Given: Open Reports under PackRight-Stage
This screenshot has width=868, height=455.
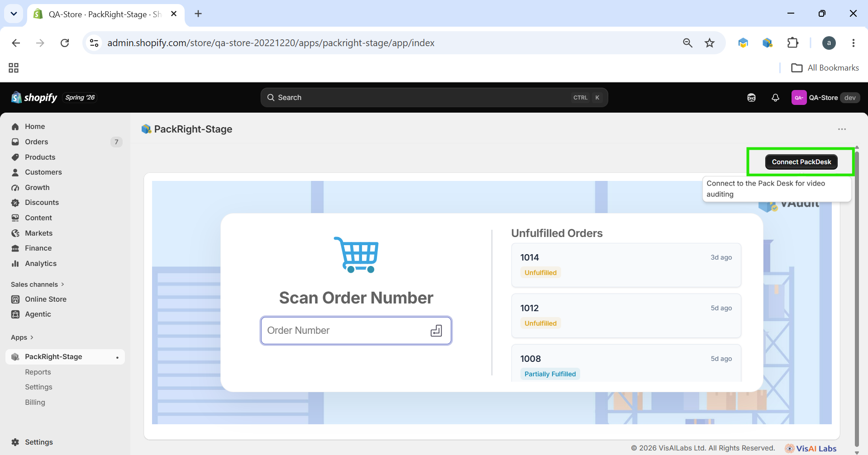Looking at the screenshot, I should point(38,372).
